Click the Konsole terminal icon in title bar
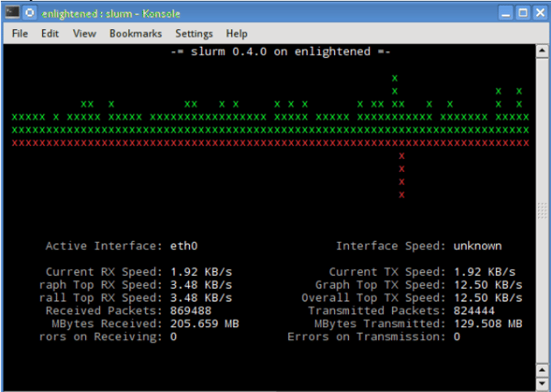 [x=11, y=12]
